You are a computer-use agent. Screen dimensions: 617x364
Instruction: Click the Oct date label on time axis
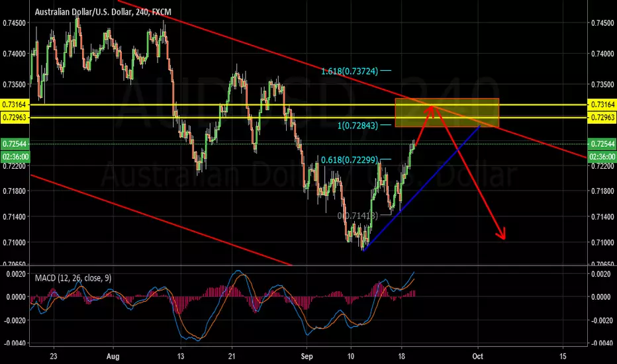478,356
